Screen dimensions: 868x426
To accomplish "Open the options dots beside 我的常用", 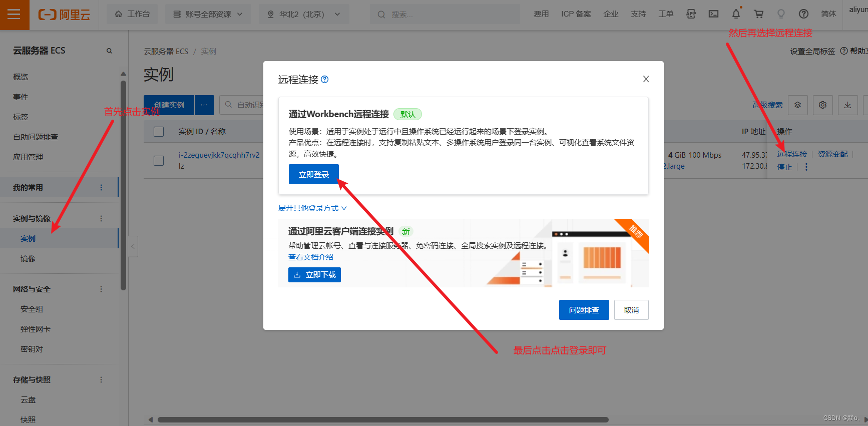I will click(101, 187).
